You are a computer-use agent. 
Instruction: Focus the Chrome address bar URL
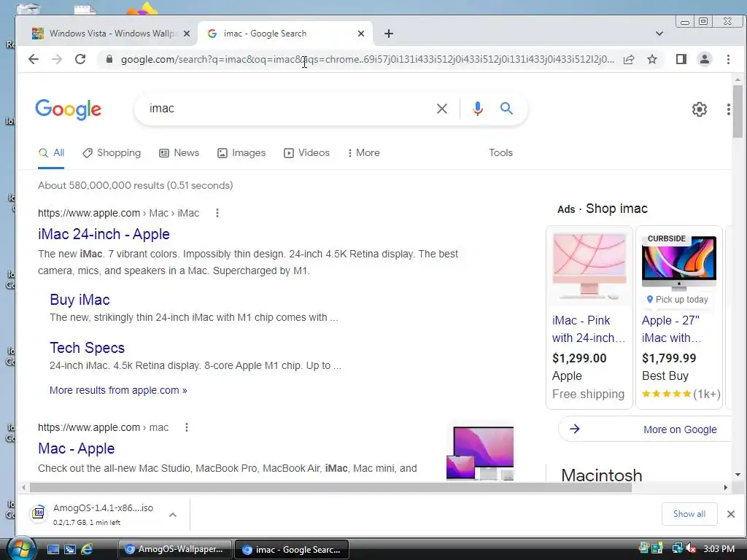[x=367, y=60]
